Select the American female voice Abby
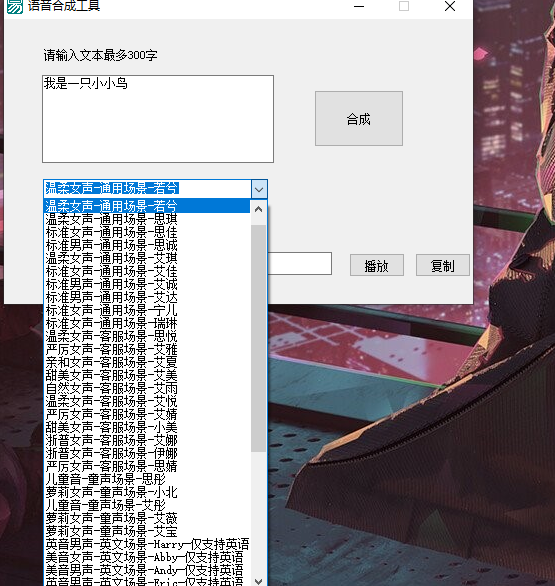 coord(147,557)
